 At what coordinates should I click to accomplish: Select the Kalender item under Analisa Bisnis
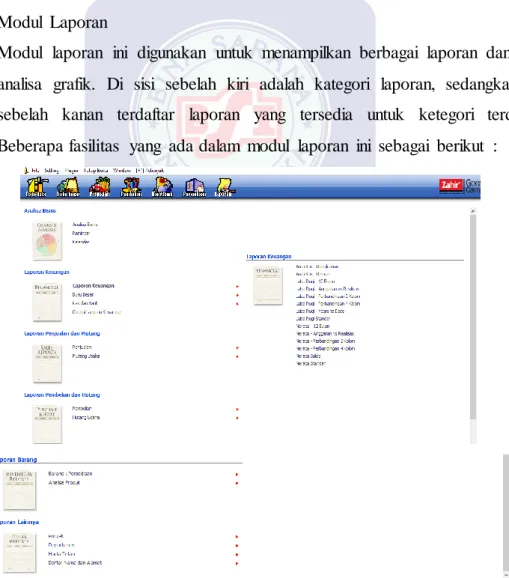(x=80, y=242)
